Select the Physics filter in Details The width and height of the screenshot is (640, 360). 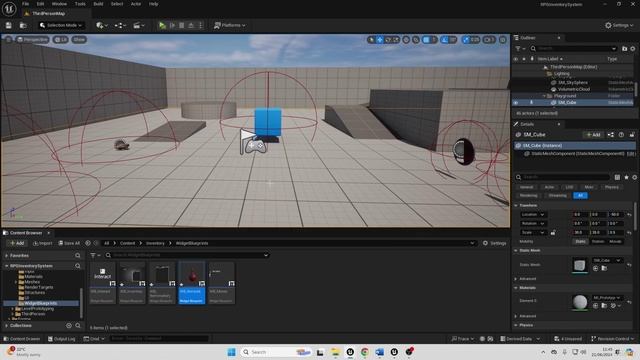pyautogui.click(x=611, y=187)
